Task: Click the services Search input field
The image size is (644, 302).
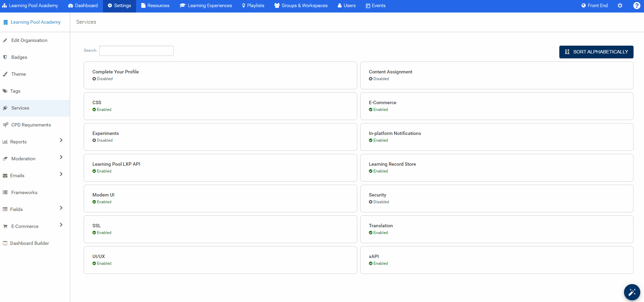Action: tap(136, 51)
